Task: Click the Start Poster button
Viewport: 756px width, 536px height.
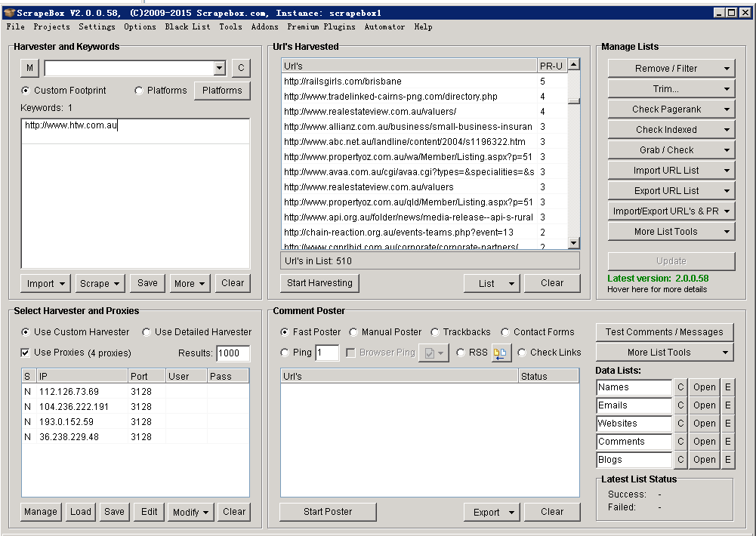Action: [x=328, y=512]
